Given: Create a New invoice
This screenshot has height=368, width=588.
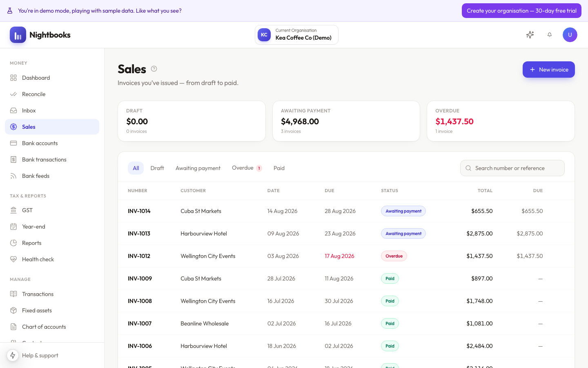Looking at the screenshot, I should click(549, 70).
